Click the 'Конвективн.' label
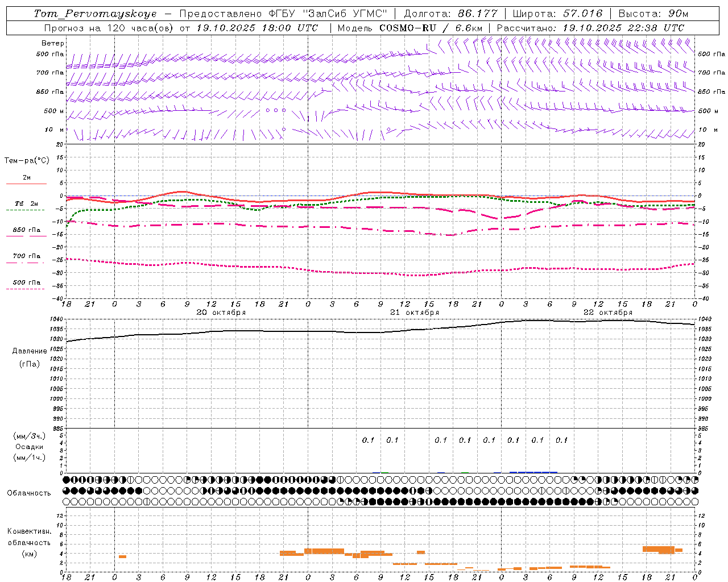The image size is (728, 582). coord(30,531)
